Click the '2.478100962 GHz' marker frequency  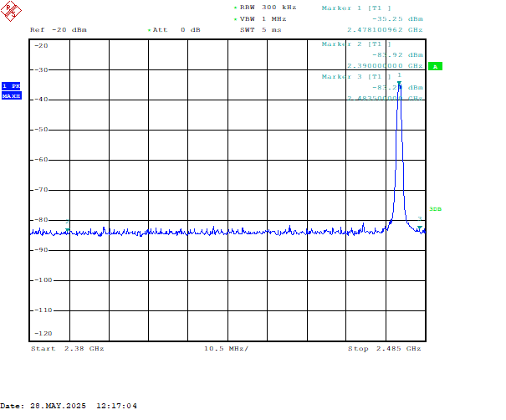click(385, 29)
